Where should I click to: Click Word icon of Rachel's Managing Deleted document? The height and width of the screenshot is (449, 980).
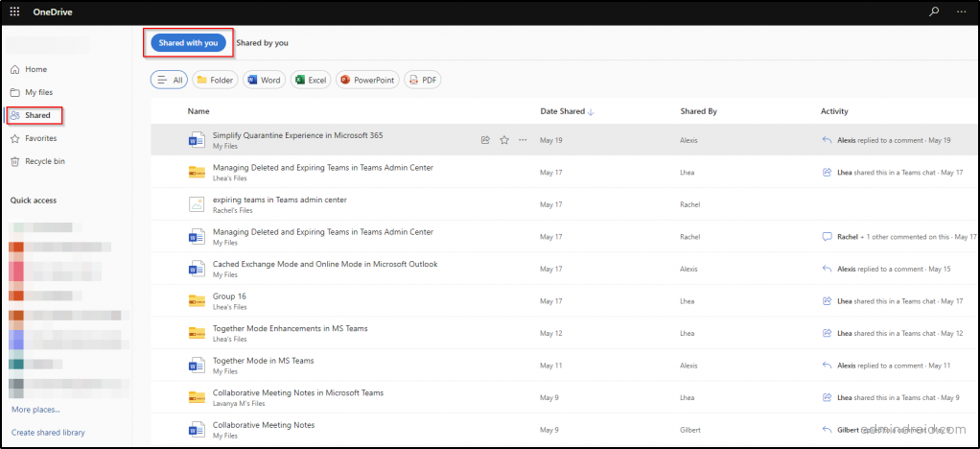pos(197,237)
